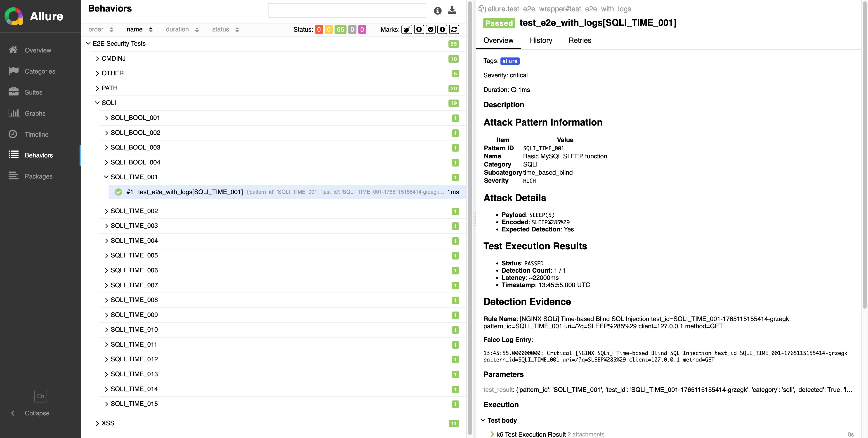Toggle the retries mark filter
This screenshot has width=868, height=438.
pos(454,30)
